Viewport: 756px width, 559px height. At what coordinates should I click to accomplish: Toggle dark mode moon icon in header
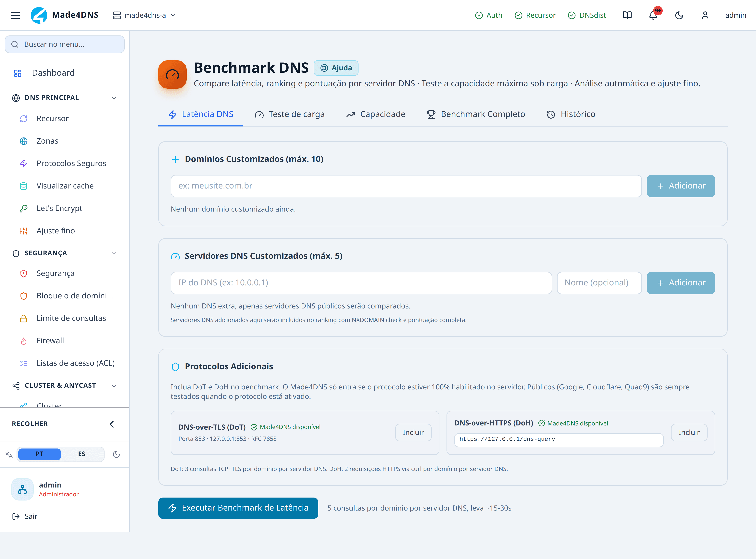pyautogui.click(x=679, y=15)
